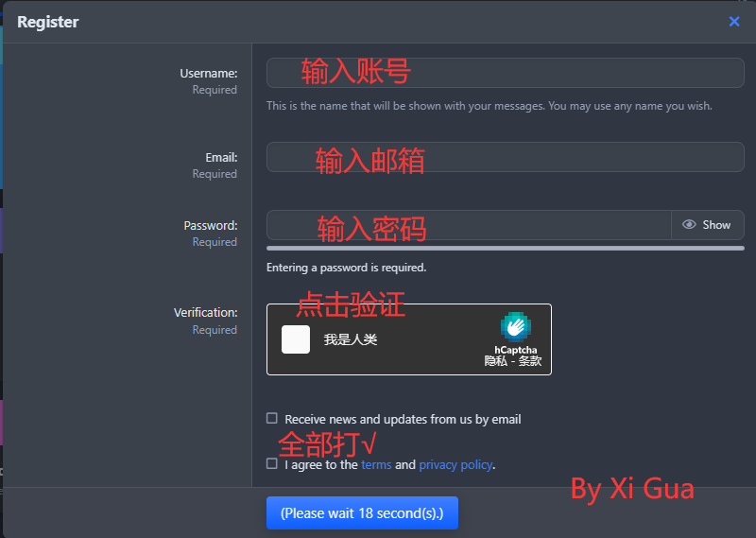Check the hCaptcha 我是人类 checkbox

click(x=296, y=339)
